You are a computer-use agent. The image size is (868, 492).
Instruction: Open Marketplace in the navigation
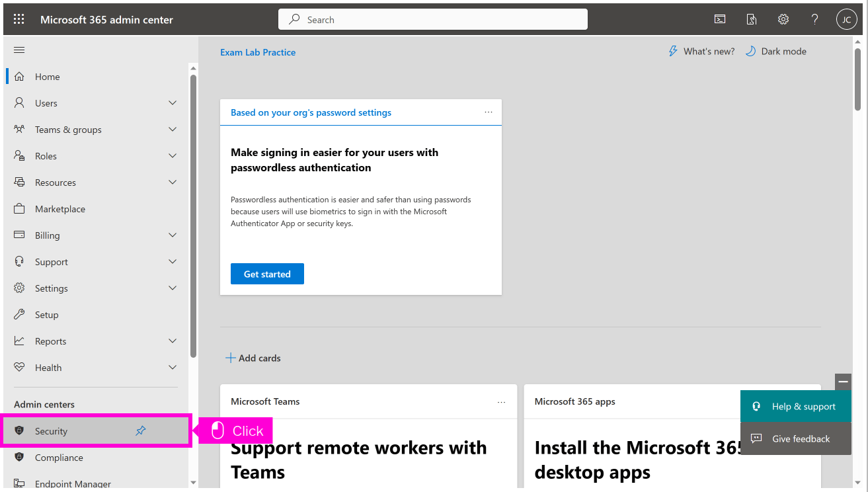[x=60, y=209]
